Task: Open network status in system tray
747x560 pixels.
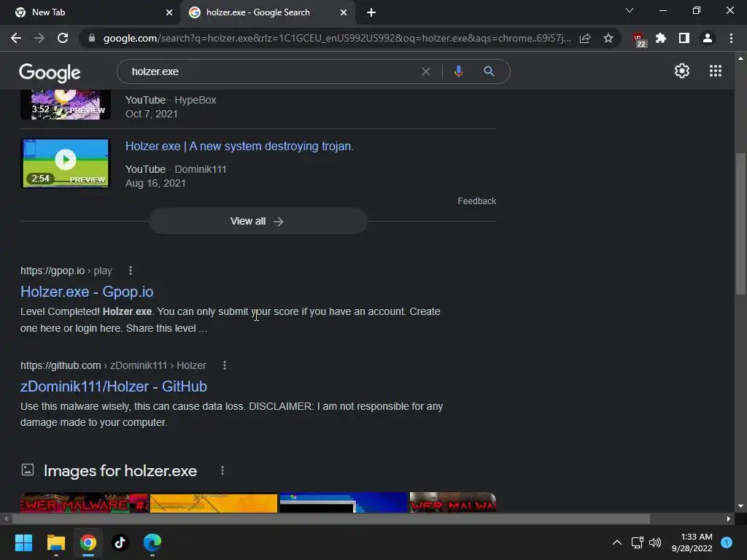Action: coord(637,542)
